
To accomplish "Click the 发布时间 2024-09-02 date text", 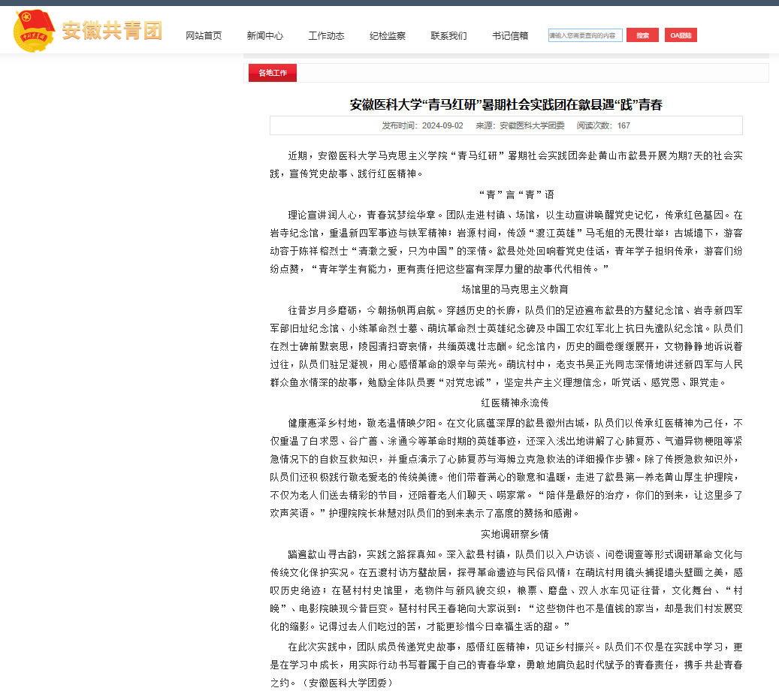I will [x=422, y=125].
